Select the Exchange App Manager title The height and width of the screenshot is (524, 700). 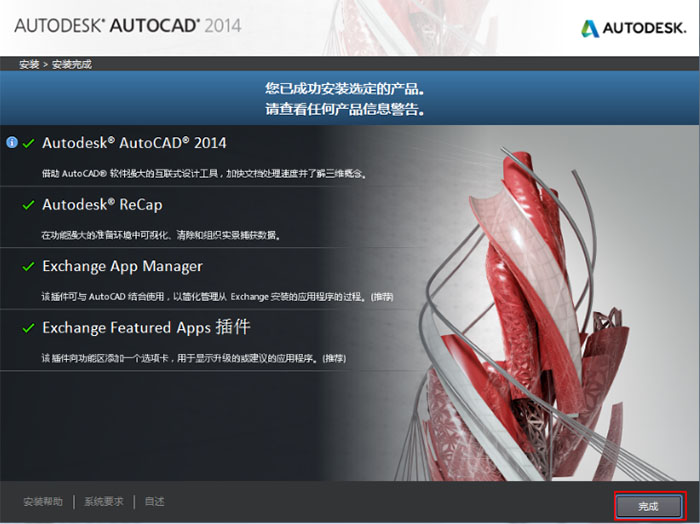point(122,266)
